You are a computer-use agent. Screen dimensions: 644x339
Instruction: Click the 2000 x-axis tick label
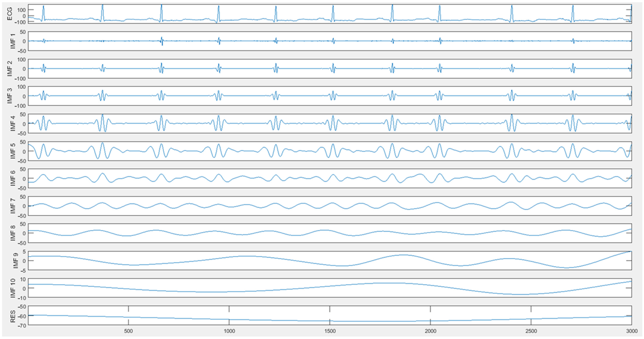pyautogui.click(x=430, y=331)
